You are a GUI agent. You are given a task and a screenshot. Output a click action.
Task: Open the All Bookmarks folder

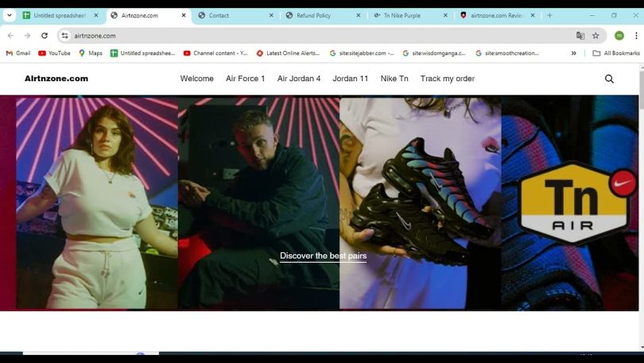(616, 53)
